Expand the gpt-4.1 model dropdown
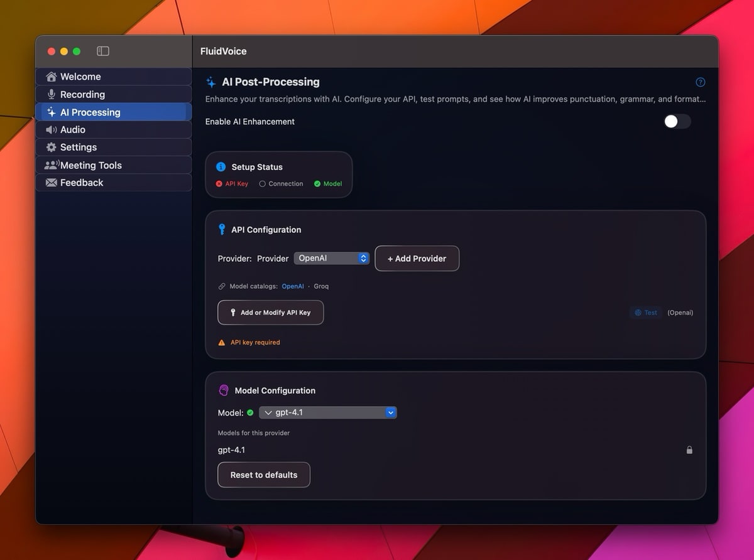This screenshot has height=560, width=754. point(327,412)
